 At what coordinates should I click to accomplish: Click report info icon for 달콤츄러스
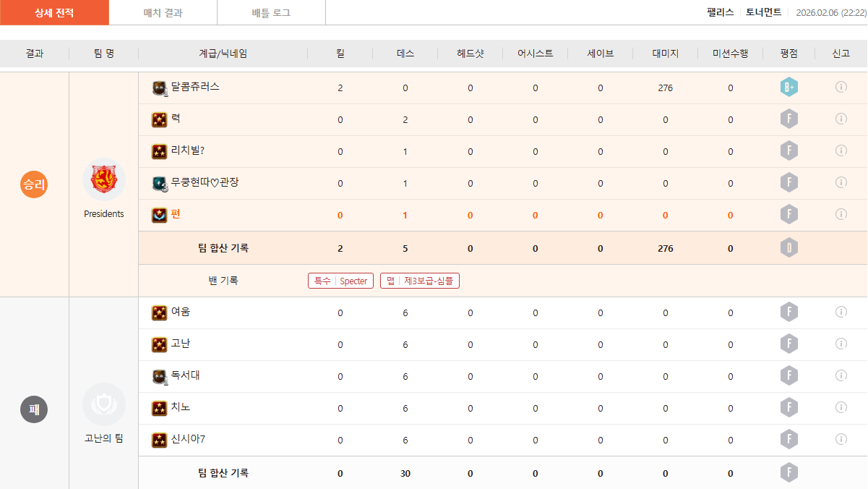841,87
